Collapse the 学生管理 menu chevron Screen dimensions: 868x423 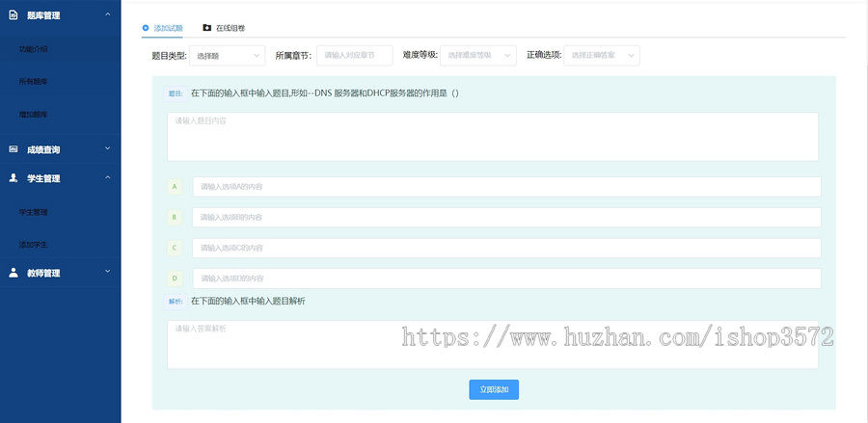pos(108,177)
